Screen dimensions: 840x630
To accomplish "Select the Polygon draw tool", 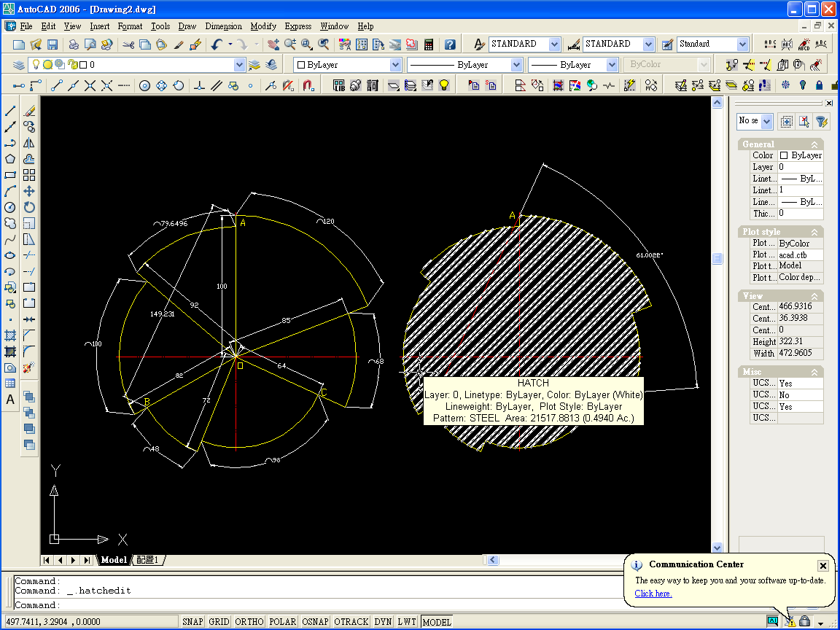I will coord(10,159).
